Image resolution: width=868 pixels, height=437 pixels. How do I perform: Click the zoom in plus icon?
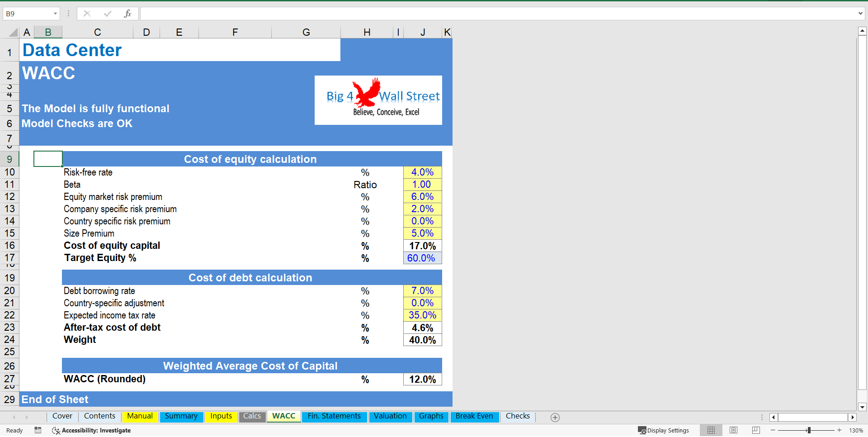click(x=840, y=430)
